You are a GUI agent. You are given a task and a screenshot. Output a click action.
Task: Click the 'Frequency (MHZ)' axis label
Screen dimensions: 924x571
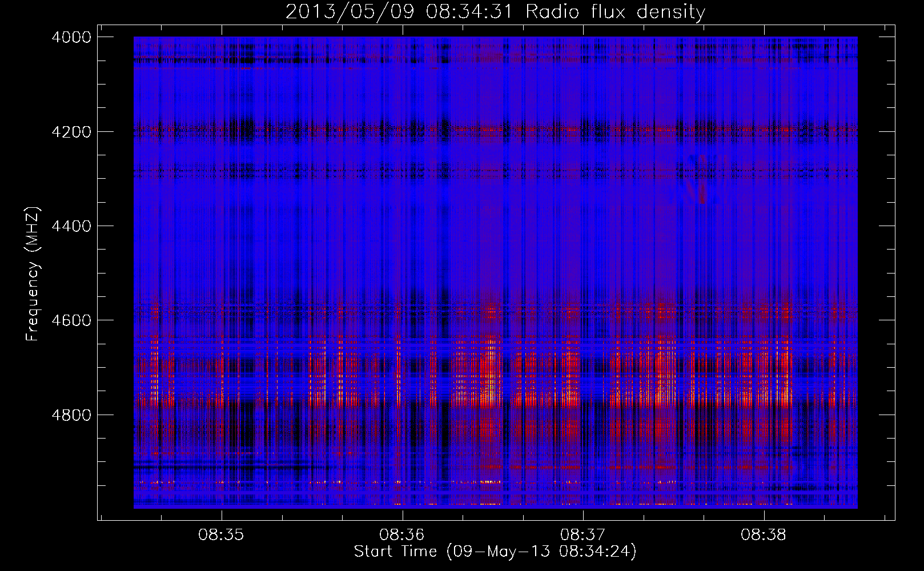click(33, 274)
